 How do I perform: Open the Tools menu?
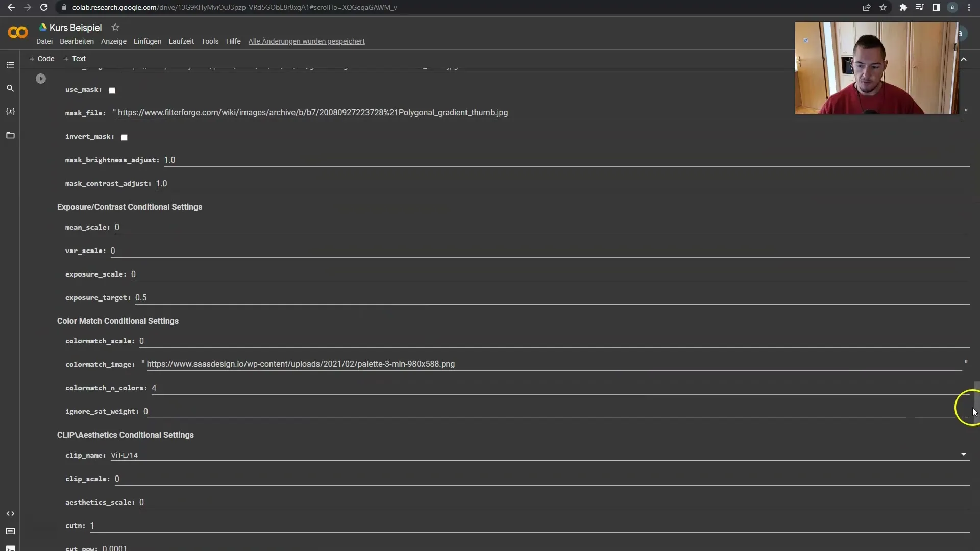[210, 41]
